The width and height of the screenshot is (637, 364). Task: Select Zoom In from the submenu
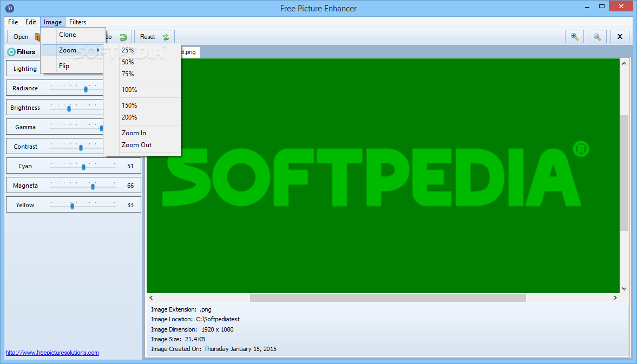click(142, 133)
